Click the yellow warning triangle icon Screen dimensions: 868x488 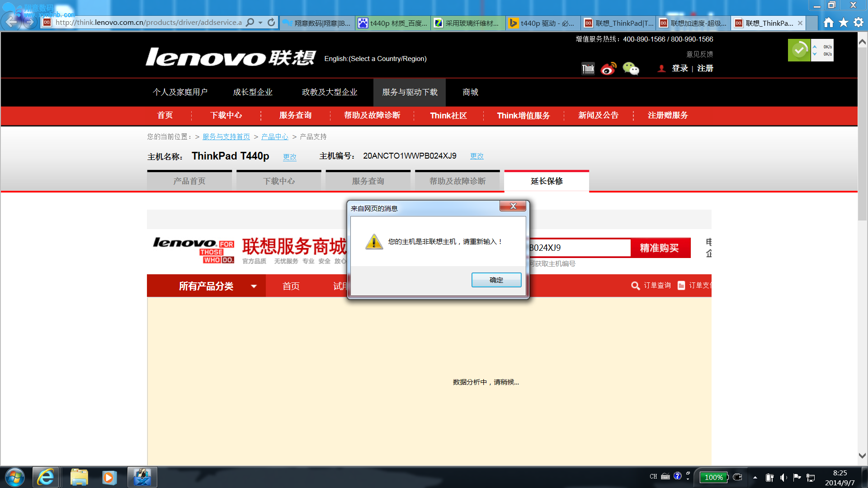pos(374,242)
